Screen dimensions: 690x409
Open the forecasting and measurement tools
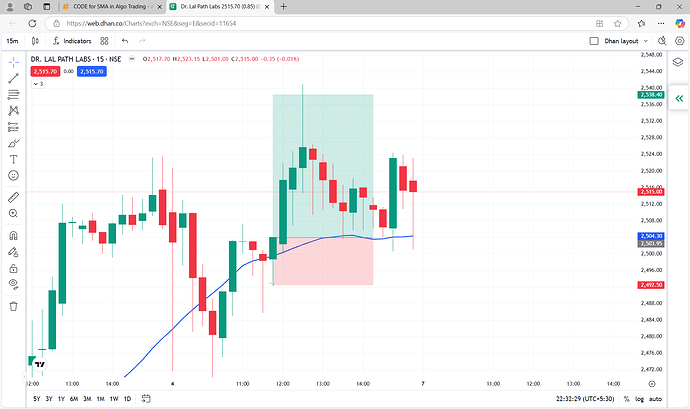click(14, 127)
